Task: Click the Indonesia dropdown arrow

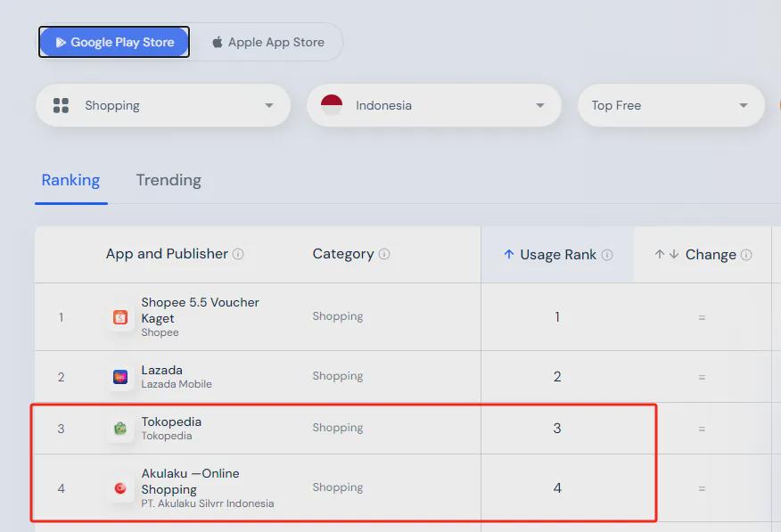Action: (540, 105)
